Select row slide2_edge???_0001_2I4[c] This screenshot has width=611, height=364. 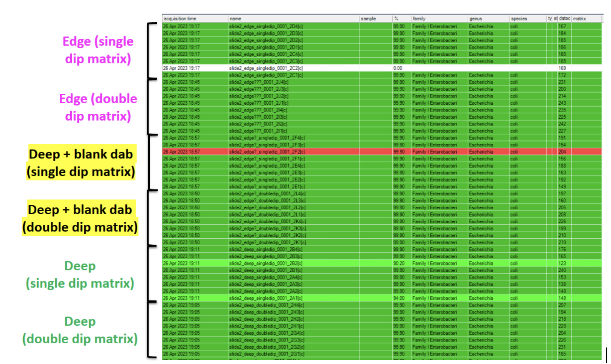pyautogui.click(x=382, y=110)
